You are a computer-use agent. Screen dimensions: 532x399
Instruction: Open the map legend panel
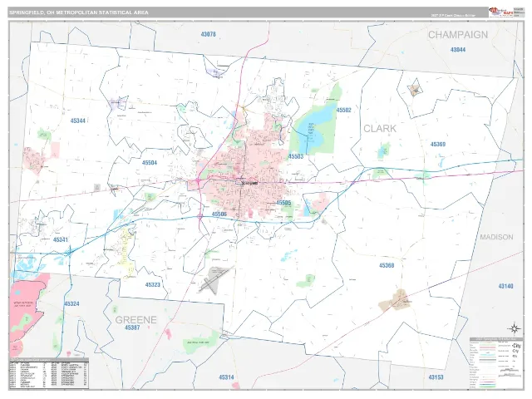(x=496, y=363)
